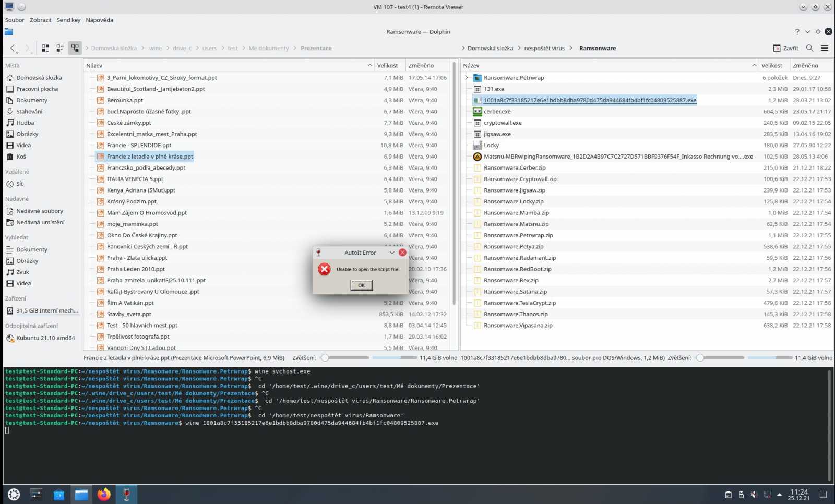Open Dolphin search magnifier

tap(809, 48)
